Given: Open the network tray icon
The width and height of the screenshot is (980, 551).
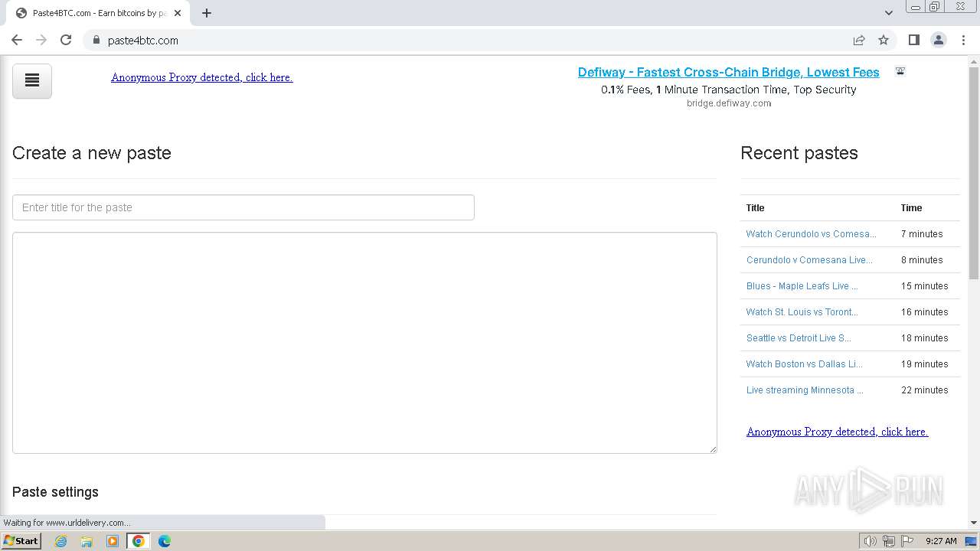Looking at the screenshot, I should click(889, 541).
